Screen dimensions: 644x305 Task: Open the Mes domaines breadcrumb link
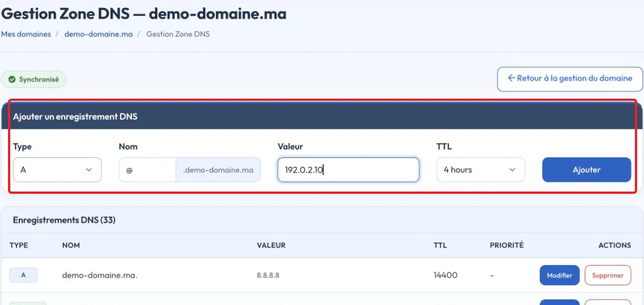(26, 34)
